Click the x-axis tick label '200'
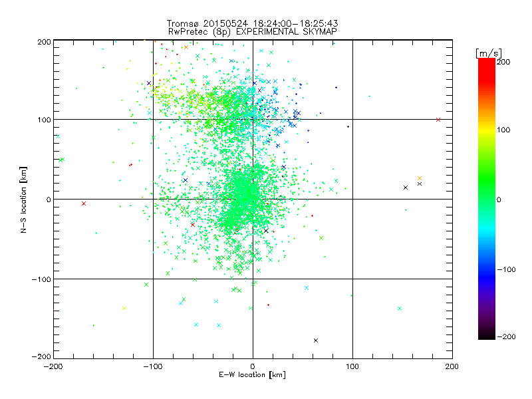This screenshot has height=399, width=532. tap(452, 366)
